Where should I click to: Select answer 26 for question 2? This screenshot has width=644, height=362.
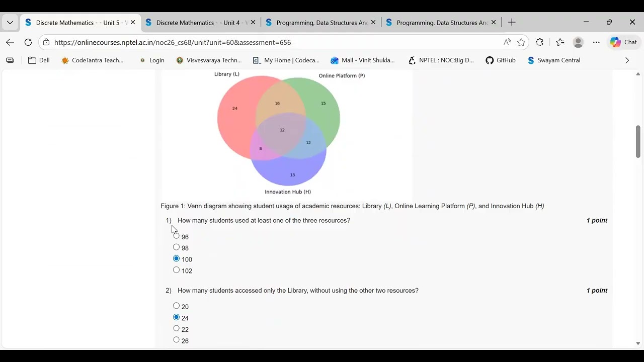point(176,340)
